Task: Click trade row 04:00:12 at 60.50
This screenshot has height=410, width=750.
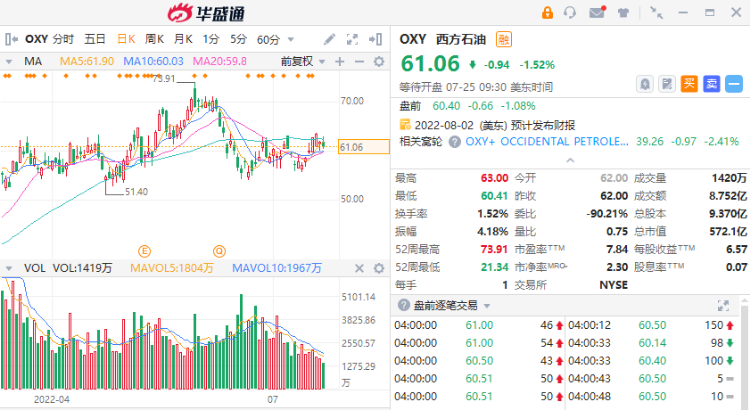Action: [x=651, y=325]
